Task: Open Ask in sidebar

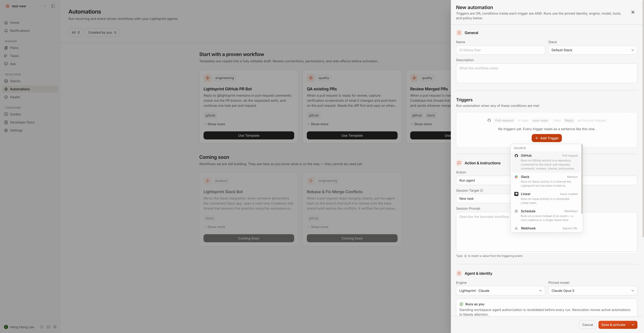Action: click(x=30, y=64)
